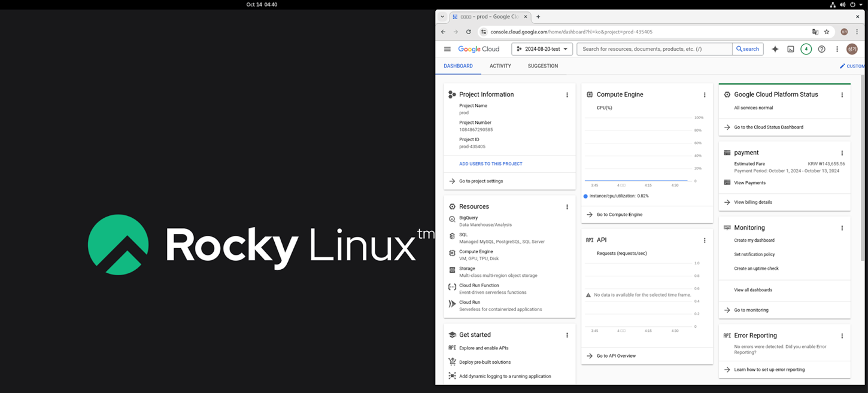View site information icon in address bar

coord(484,32)
